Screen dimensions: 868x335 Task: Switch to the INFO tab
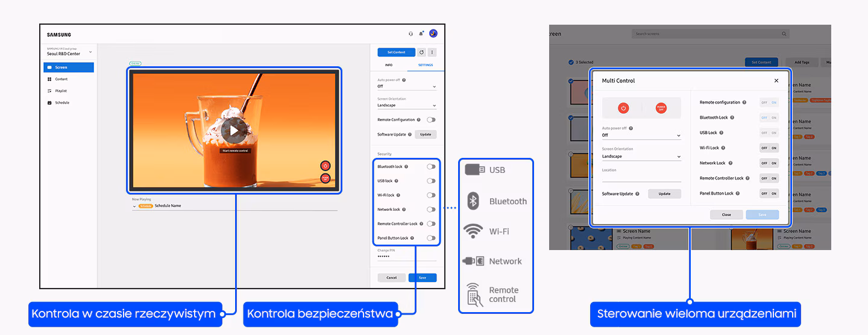pyautogui.click(x=389, y=65)
